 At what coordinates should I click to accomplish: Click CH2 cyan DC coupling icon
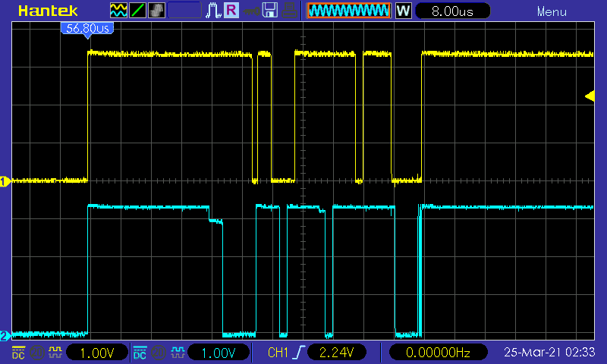[x=140, y=352]
